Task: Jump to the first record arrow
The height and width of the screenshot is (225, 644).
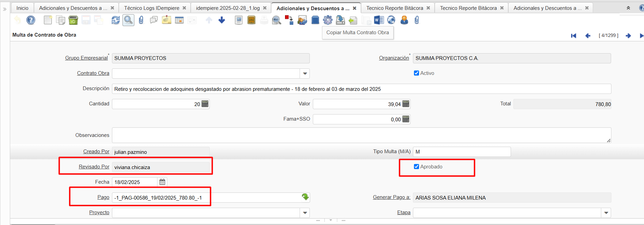Action: 574,36
